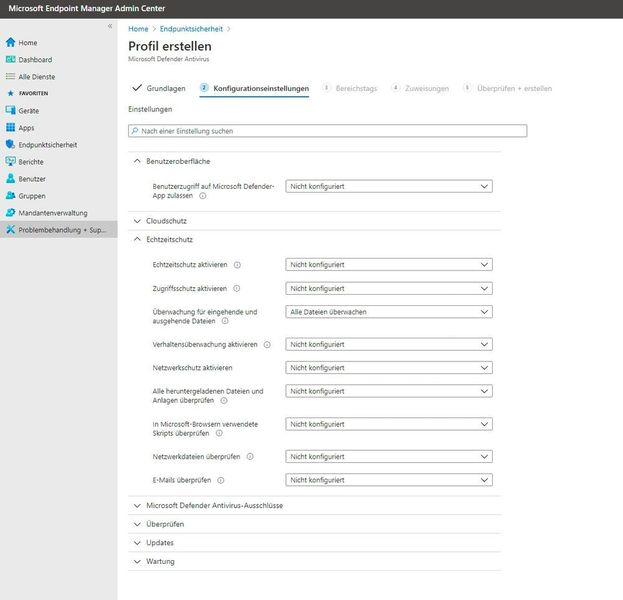Open the Berichte reports icon
This screenshot has height=600, width=623.
tap(10, 162)
